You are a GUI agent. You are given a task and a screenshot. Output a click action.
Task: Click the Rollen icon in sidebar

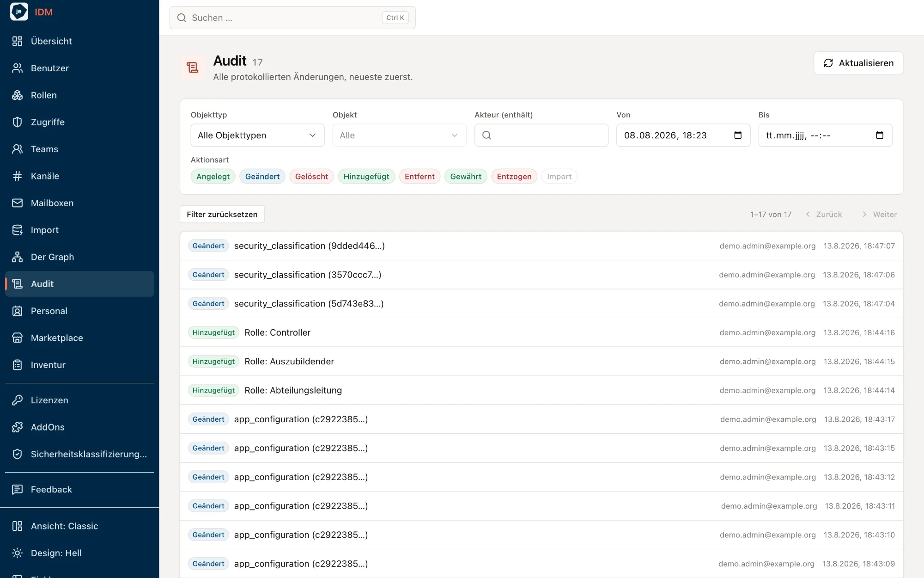[x=17, y=95]
